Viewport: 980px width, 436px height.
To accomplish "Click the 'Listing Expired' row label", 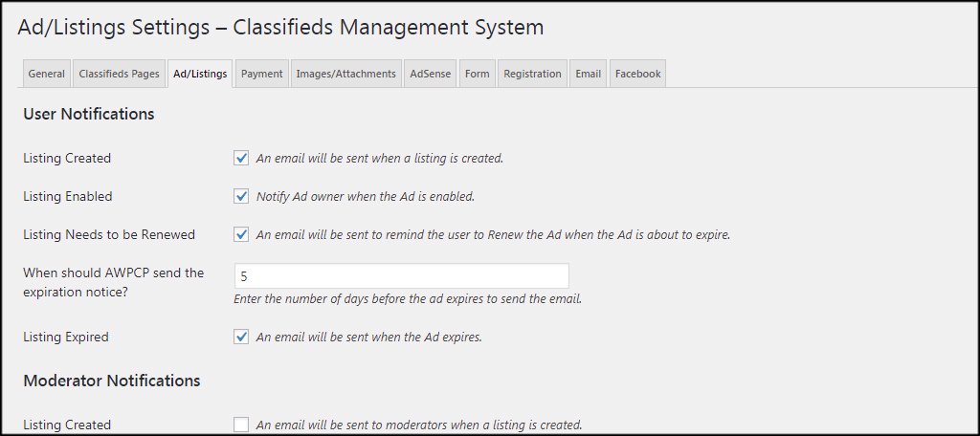I will [x=66, y=337].
